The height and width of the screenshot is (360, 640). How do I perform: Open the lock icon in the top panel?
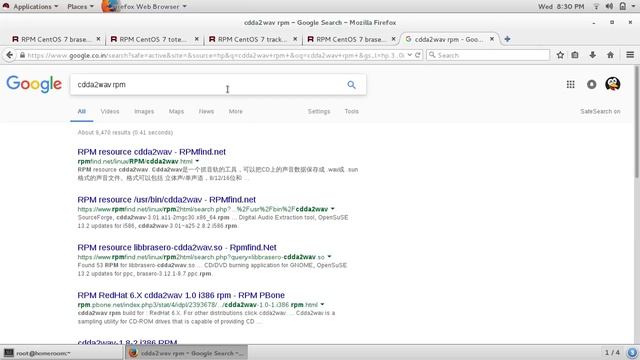point(622,7)
